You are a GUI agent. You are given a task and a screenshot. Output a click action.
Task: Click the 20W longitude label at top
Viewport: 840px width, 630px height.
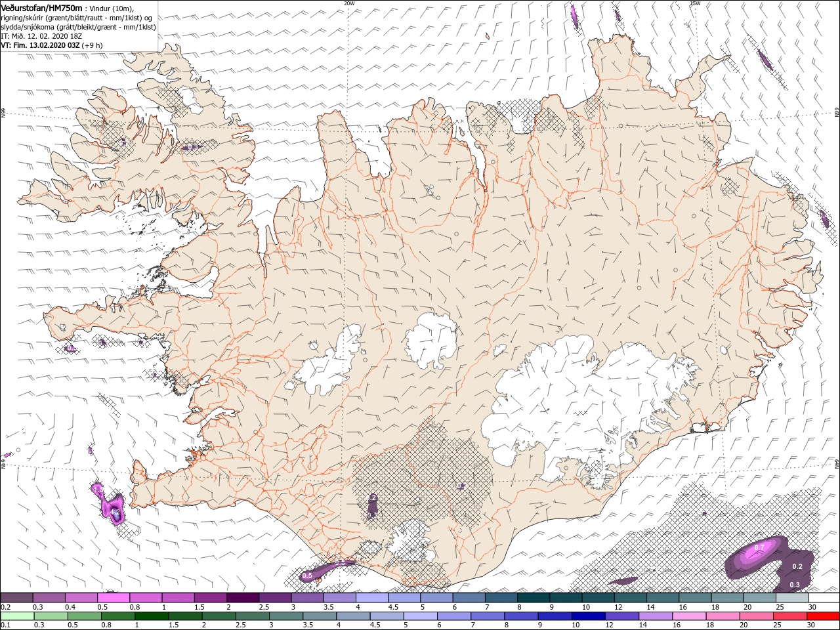pos(349,3)
